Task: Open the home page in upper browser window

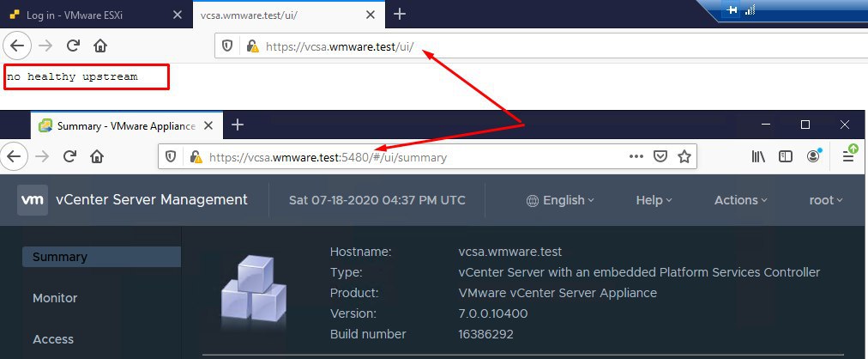Action: [x=100, y=46]
